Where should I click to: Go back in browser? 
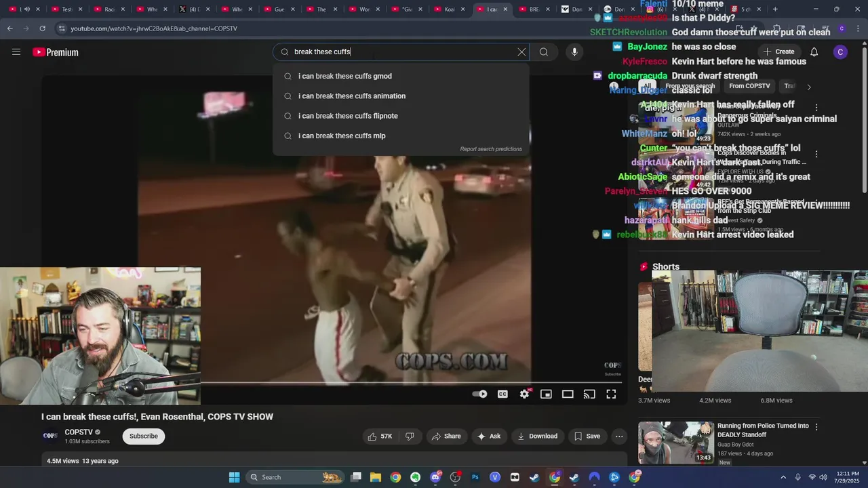9,28
